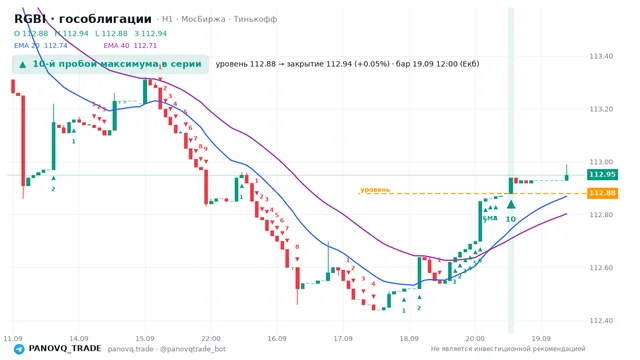Click the 22:00 time axis label
Viewport: 640px width, 360px height.
click(x=211, y=339)
